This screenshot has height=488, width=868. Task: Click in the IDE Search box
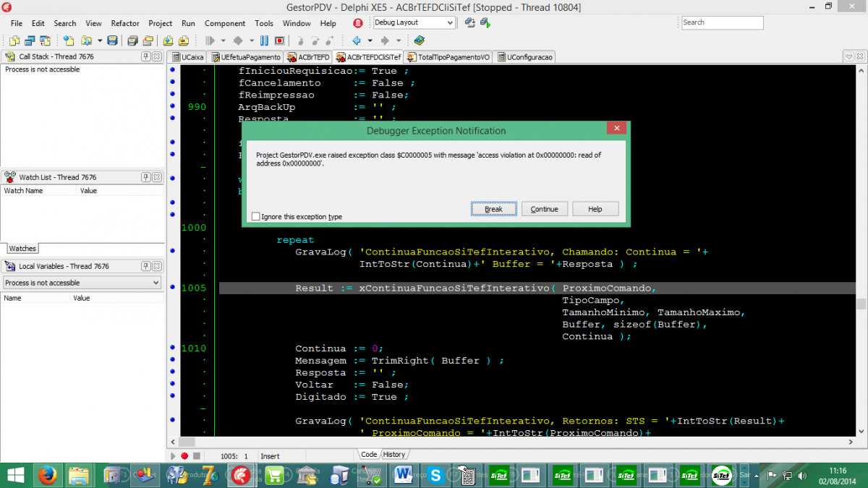(x=722, y=22)
